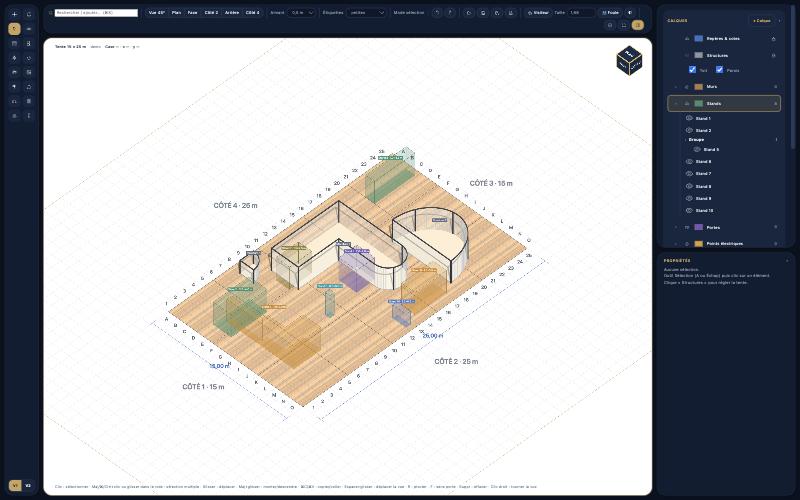Toggle lock on Structures layer

[x=773, y=56]
